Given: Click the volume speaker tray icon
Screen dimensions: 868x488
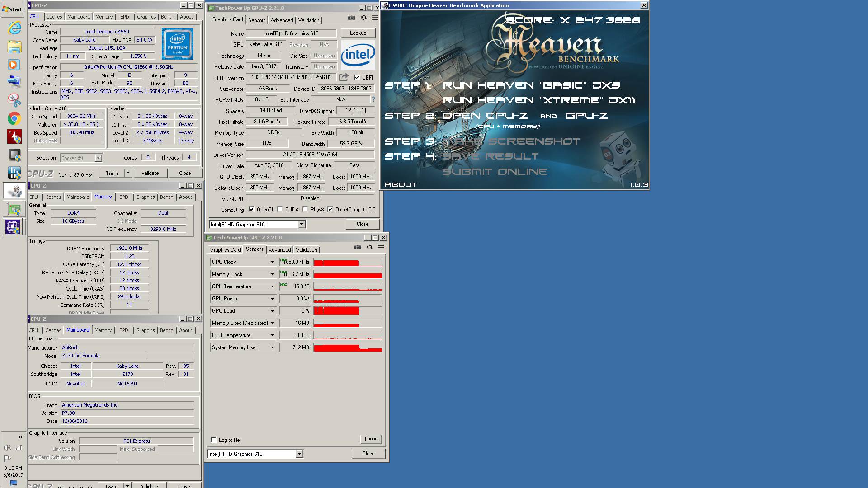Looking at the screenshot, I should click(7, 448).
